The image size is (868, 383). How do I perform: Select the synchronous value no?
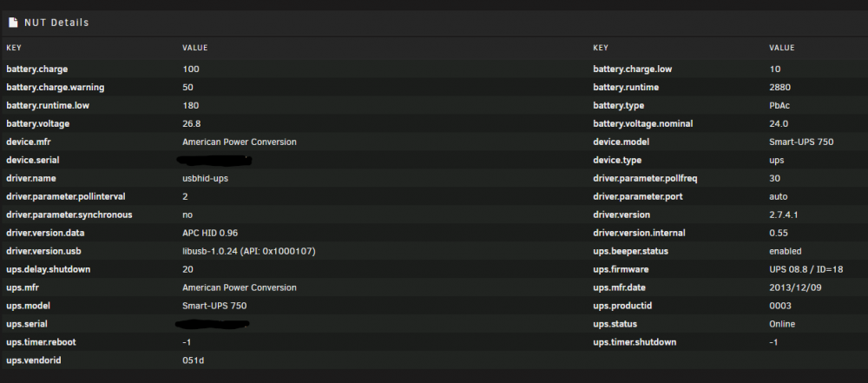pos(187,215)
